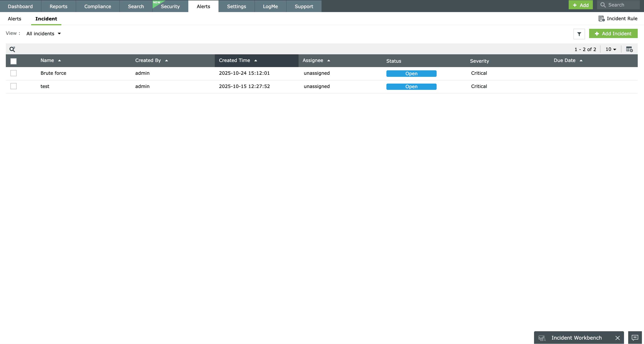Click the chat feedback icon at bottom right
Image resolution: width=644 pixels, height=344 pixels.
[x=635, y=338]
